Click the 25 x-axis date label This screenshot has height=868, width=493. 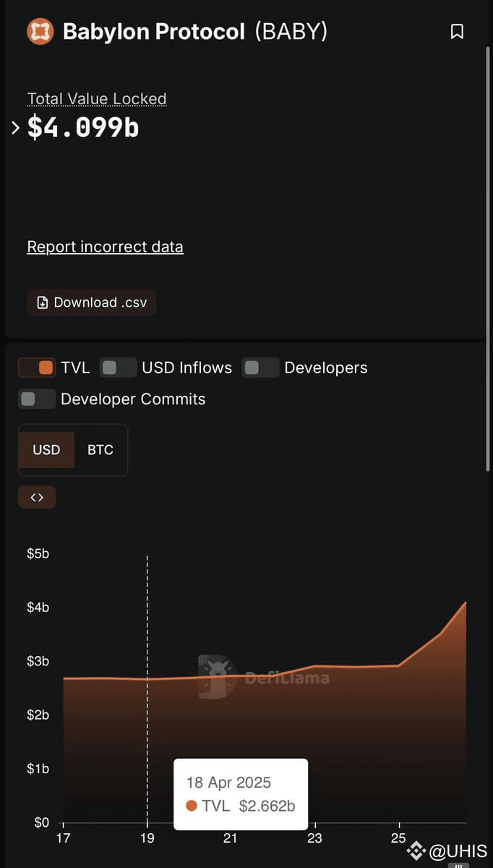pyautogui.click(x=398, y=838)
